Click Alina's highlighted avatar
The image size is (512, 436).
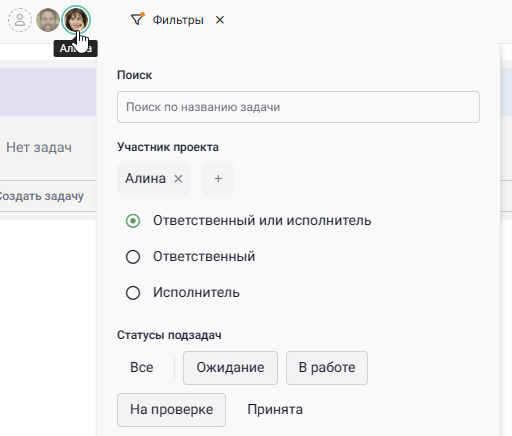[x=76, y=20]
